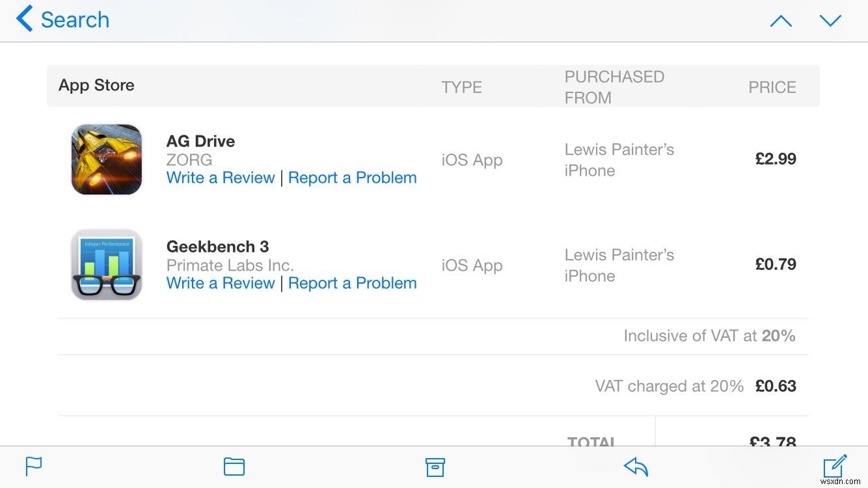Screen dimensions: 868x488
Task: Reply to this App Store email
Action: pos(635,467)
